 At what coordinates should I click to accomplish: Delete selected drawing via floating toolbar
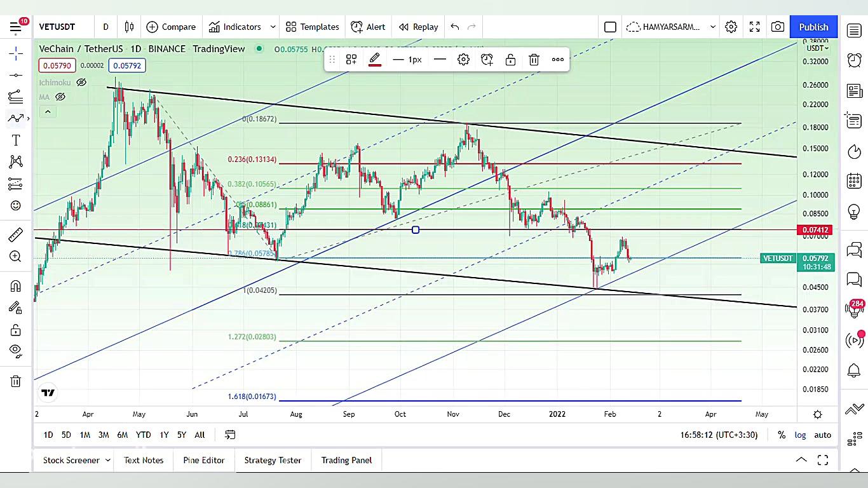[x=534, y=59]
